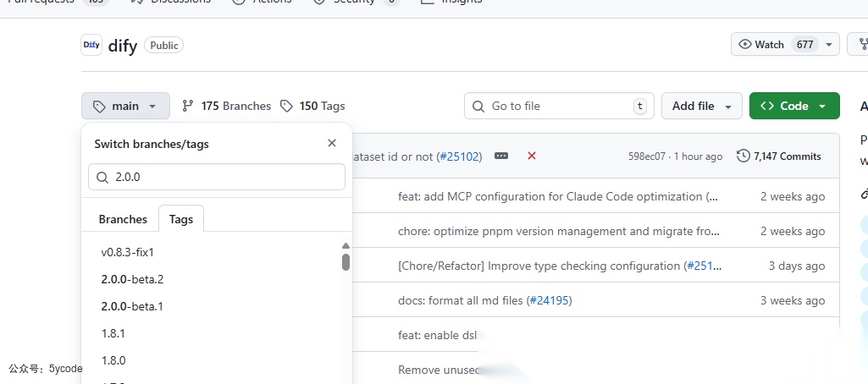The width and height of the screenshot is (868, 384).
Task: Switch to the Branches tab
Action: coord(123,219)
